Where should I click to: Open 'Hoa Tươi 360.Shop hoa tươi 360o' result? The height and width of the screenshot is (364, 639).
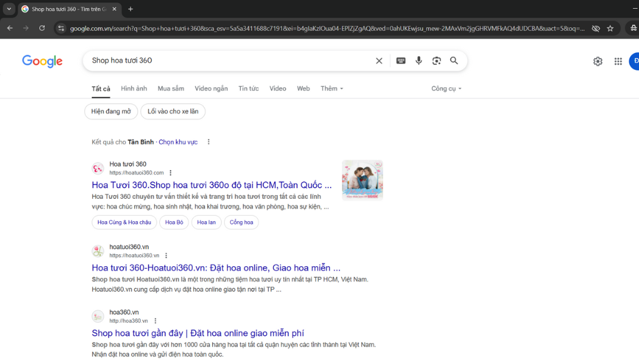[212, 185]
